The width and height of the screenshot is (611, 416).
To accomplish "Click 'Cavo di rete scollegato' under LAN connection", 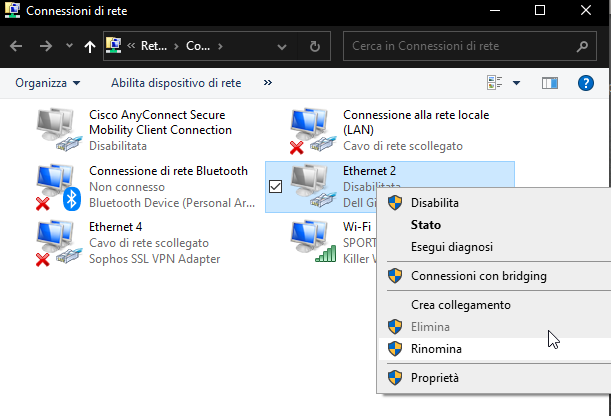I will click(x=403, y=146).
